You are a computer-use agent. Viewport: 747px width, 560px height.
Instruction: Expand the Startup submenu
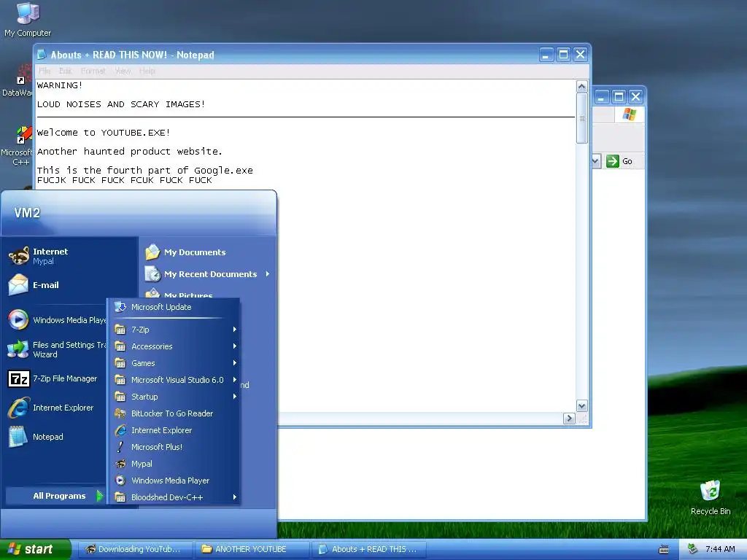(174, 397)
